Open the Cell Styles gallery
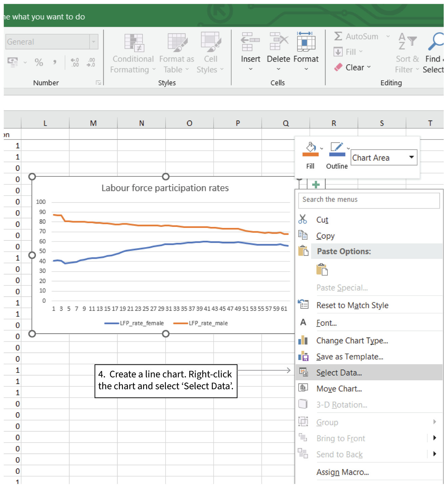 pos(210,52)
